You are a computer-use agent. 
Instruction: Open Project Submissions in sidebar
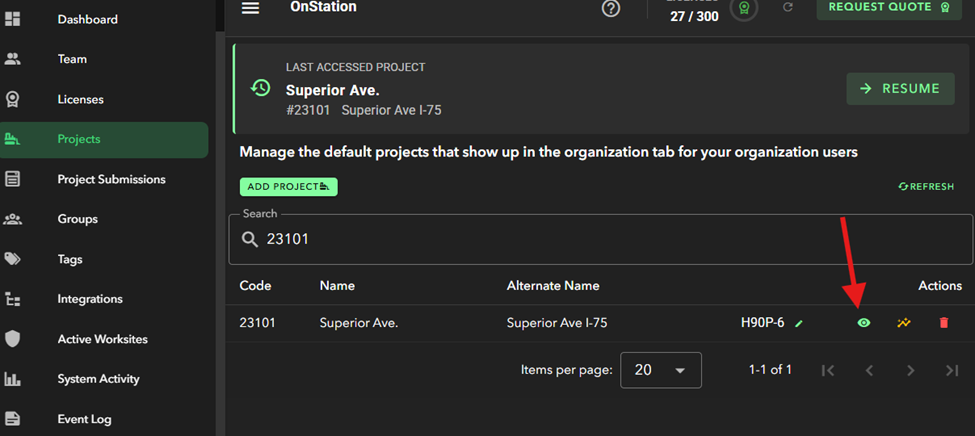coord(111,179)
